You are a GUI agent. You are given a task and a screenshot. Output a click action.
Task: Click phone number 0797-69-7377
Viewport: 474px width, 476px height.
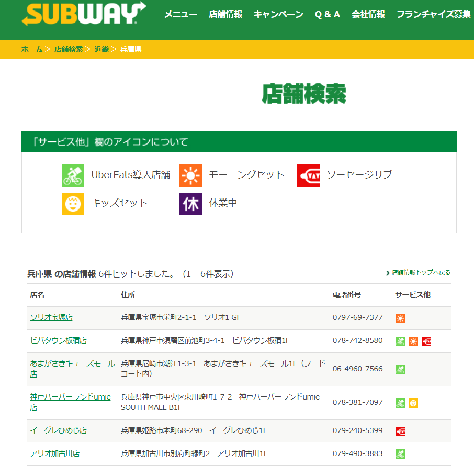coord(357,317)
